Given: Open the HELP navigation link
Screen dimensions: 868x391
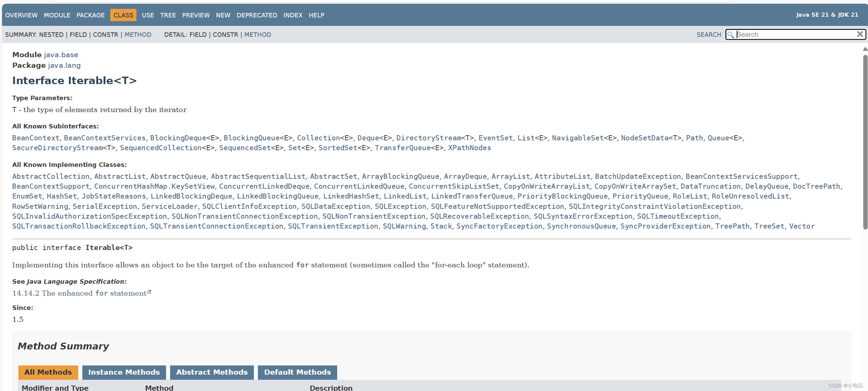Looking at the screenshot, I should click(316, 15).
